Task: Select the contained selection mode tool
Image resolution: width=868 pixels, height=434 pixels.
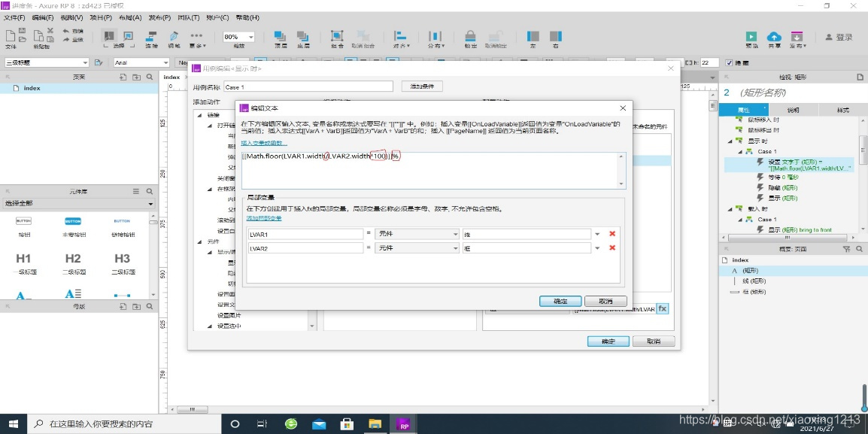Action: click(x=129, y=35)
